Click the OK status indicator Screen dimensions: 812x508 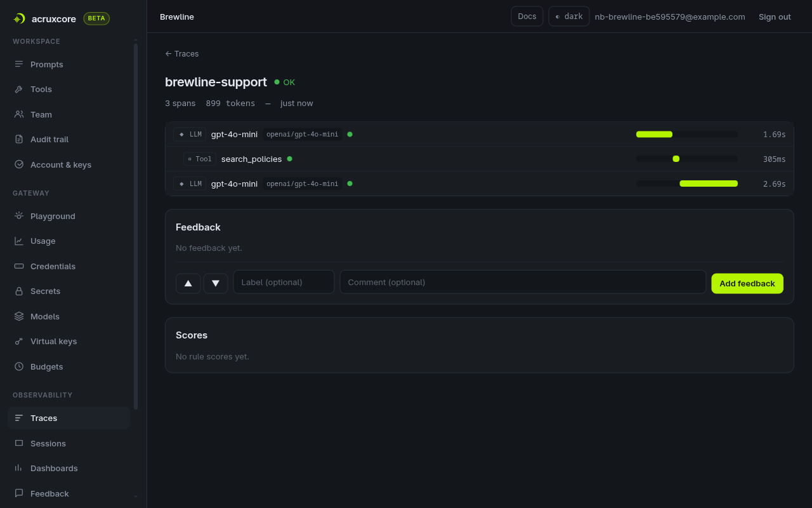coord(285,82)
